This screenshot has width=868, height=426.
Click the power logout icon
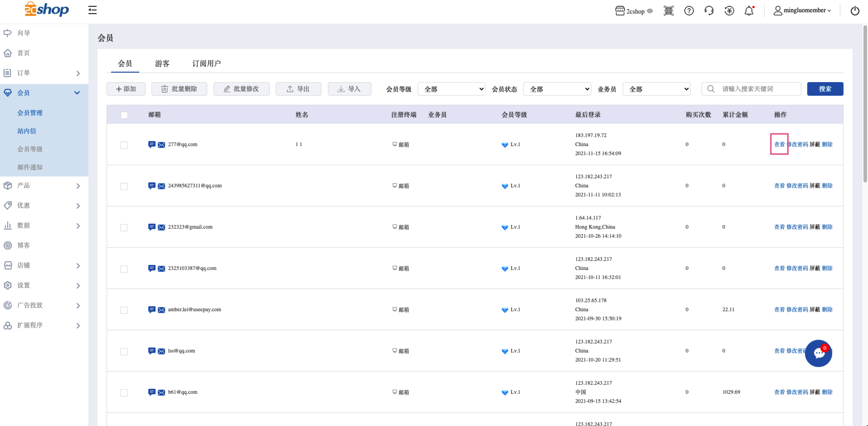click(x=855, y=11)
